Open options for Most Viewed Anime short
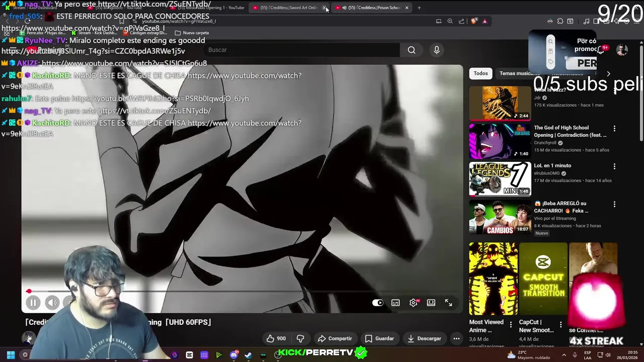The height and width of the screenshot is (362, 644). tap(511, 325)
